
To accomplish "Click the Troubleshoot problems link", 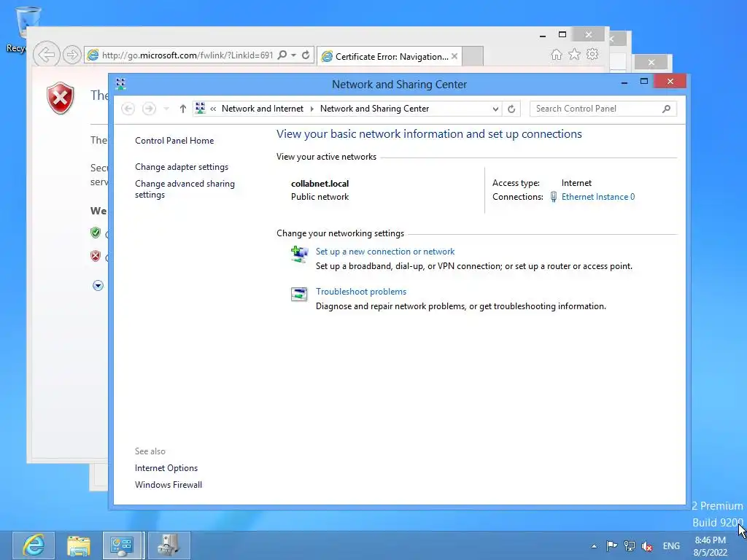I will point(361,292).
